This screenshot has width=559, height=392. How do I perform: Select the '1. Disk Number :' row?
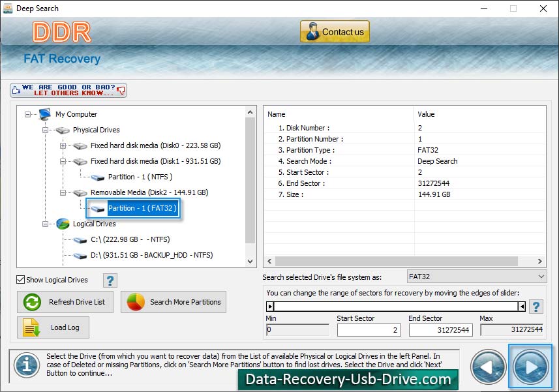[404, 128]
